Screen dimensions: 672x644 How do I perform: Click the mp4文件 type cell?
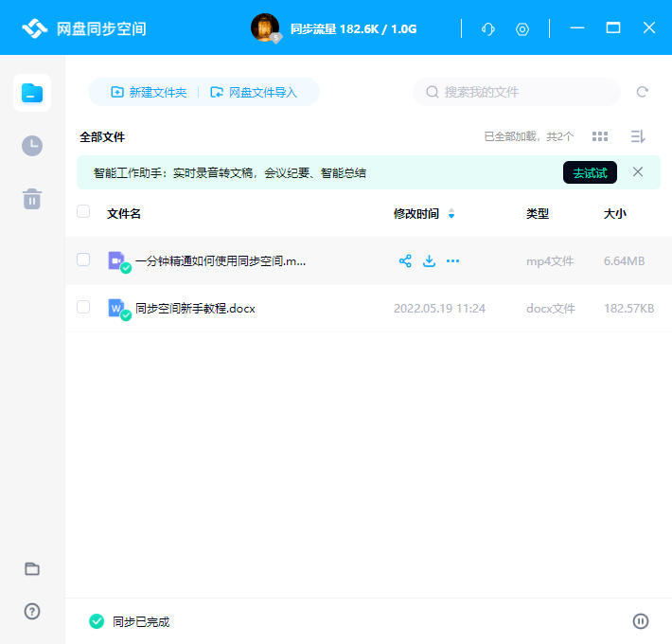point(550,260)
